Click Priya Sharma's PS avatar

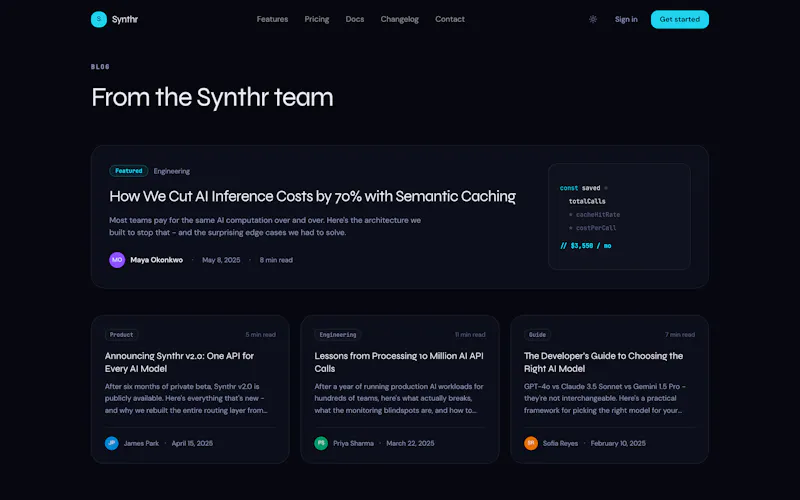click(x=321, y=443)
